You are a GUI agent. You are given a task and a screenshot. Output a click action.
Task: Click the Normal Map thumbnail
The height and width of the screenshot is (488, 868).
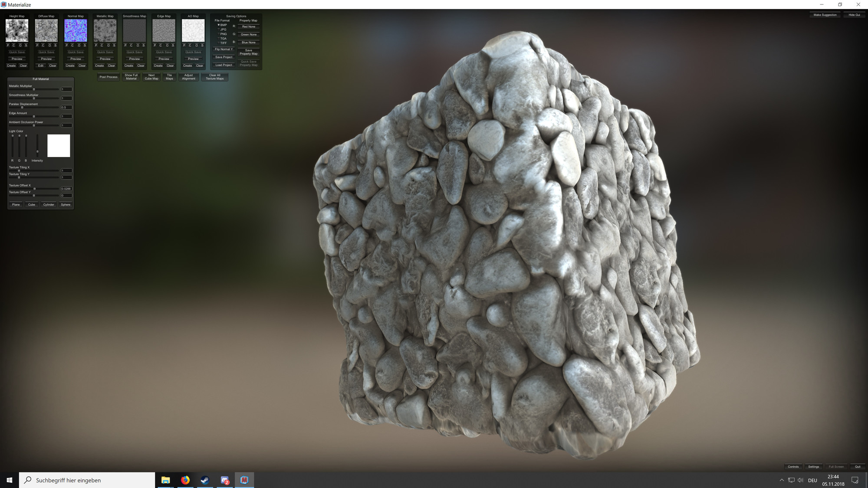[x=76, y=30]
